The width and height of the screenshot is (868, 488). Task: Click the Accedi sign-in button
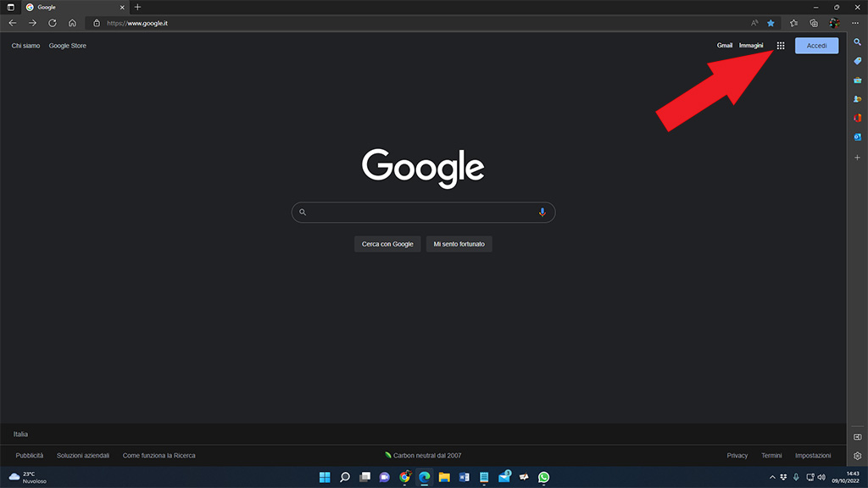[816, 46]
